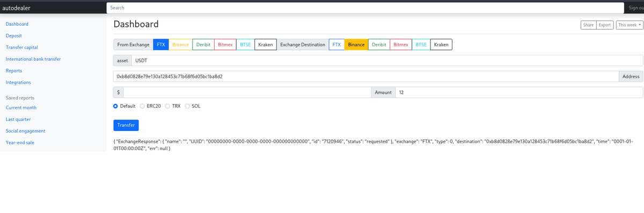This screenshot has width=644, height=213.
Task: Select FTX as From Exchange
Action: 161,45
